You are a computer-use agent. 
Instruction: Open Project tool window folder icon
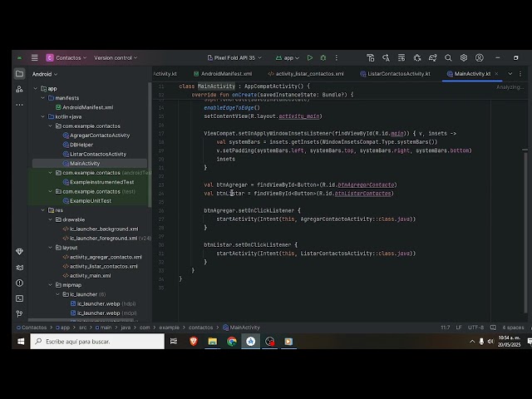point(19,74)
